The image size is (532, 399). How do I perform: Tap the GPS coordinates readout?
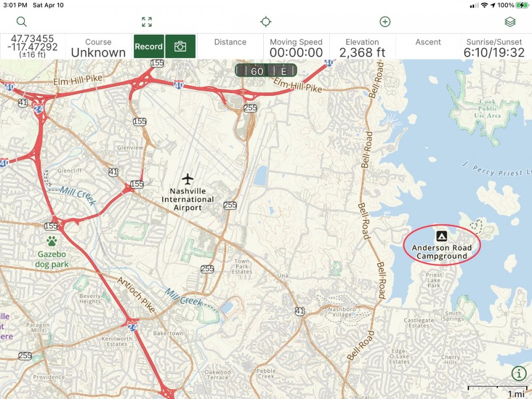coord(32,46)
